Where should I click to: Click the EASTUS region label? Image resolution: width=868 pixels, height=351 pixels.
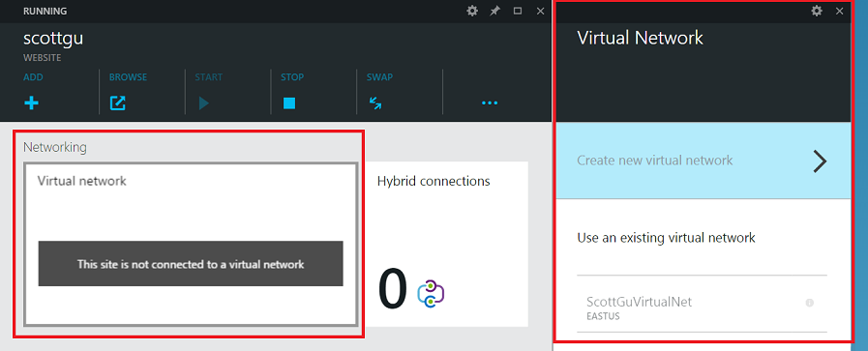pos(603,317)
